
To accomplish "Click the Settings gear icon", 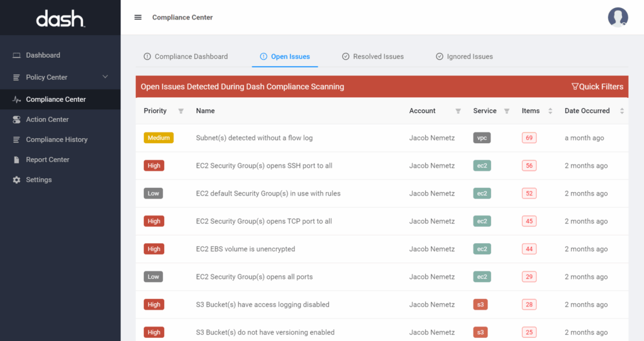I will (17, 180).
